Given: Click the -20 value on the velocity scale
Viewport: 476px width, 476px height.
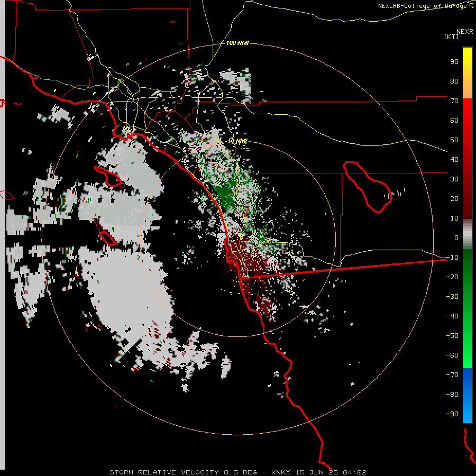Looking at the screenshot, I should (x=452, y=277).
